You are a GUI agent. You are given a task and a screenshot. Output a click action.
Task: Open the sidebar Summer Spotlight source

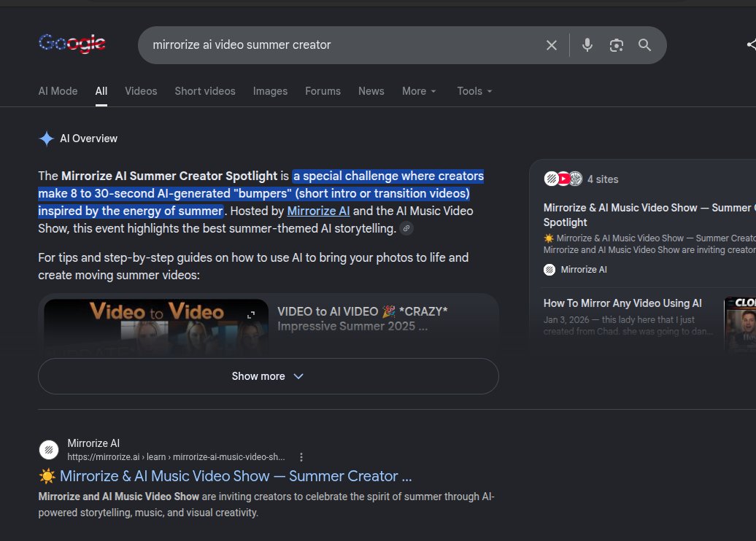tap(649, 215)
